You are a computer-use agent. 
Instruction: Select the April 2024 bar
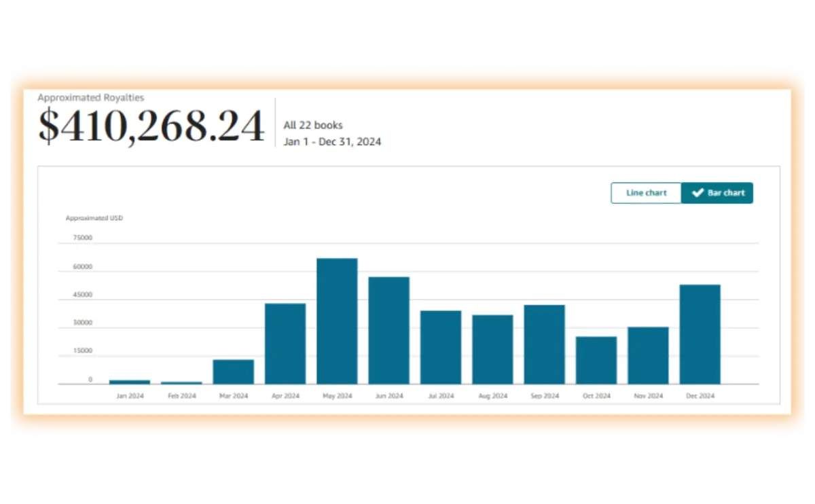285,344
